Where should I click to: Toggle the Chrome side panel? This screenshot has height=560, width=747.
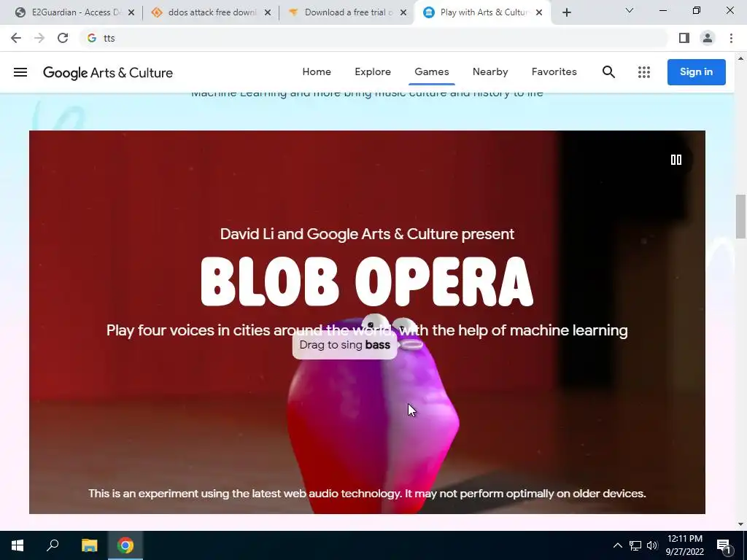pyautogui.click(x=684, y=38)
